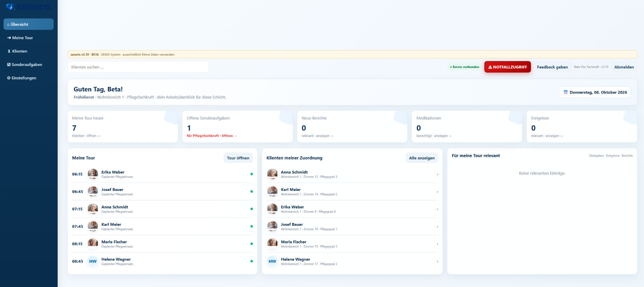
Task: Click the Klienten suchen search field
Action: [x=138, y=67]
